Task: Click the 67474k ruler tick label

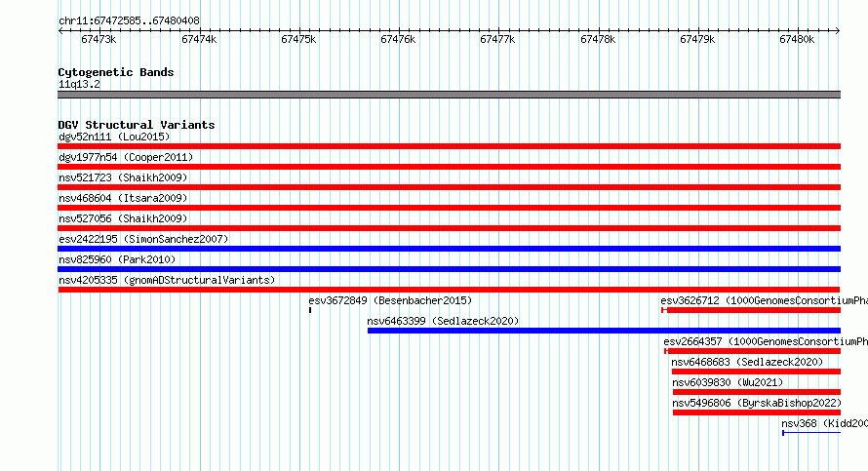Action: (x=199, y=39)
